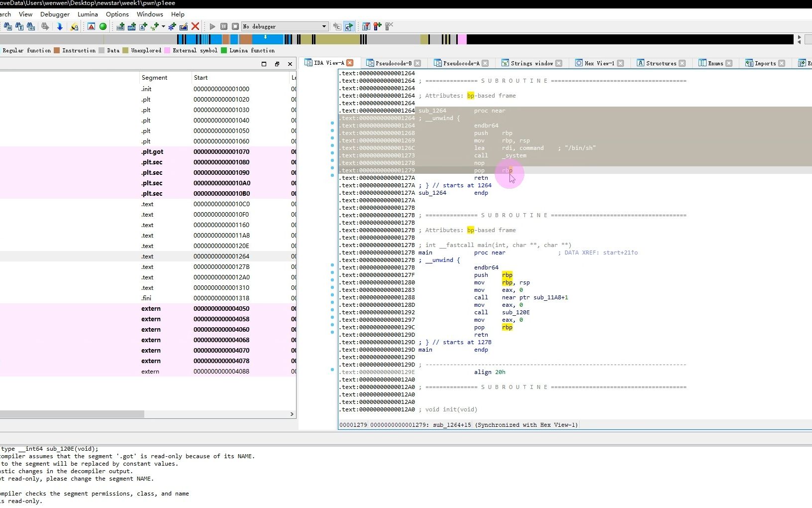Viewport: 812px width, 508px height.
Task: Expand hidden toolbars via the top-right chevron
Action: [x=800, y=40]
